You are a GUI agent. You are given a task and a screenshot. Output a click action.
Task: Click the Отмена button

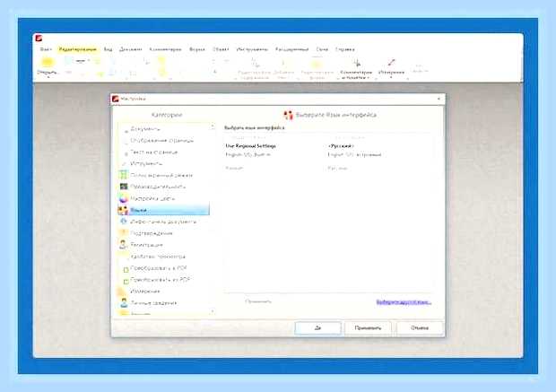pyautogui.click(x=420, y=327)
